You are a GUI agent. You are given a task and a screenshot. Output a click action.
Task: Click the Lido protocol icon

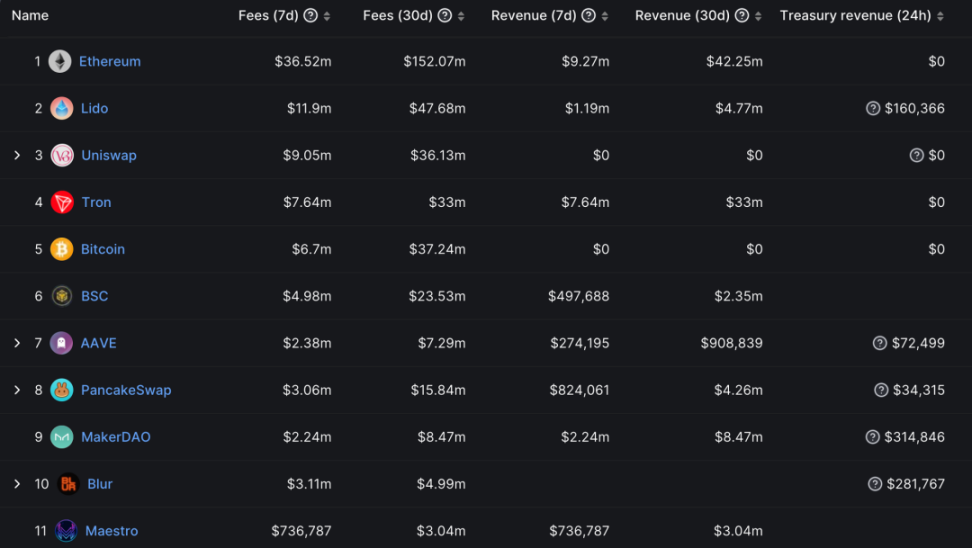(x=62, y=108)
